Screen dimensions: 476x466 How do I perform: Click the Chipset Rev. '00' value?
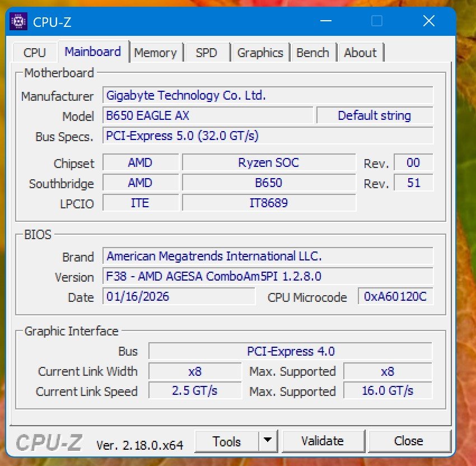413,163
